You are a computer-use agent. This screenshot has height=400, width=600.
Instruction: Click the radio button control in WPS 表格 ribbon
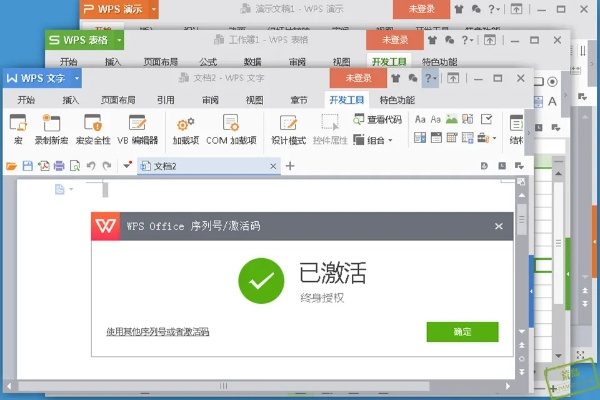click(552, 82)
